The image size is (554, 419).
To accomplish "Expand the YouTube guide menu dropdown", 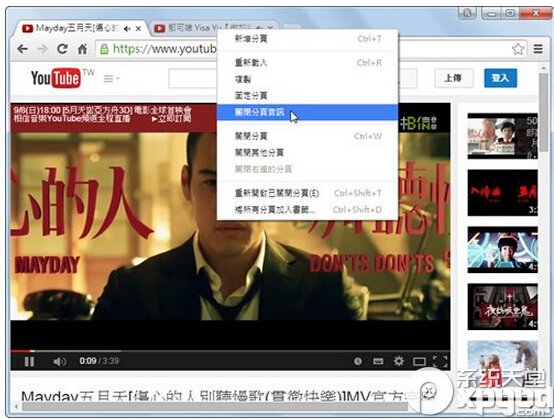I will tap(111, 78).
